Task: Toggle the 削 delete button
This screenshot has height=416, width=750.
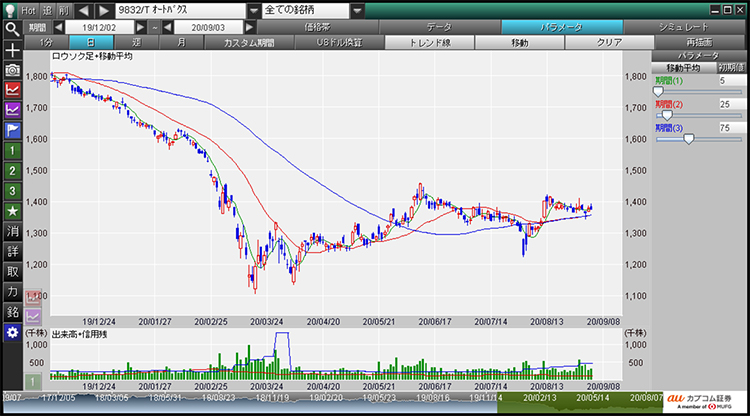Action: point(64,11)
